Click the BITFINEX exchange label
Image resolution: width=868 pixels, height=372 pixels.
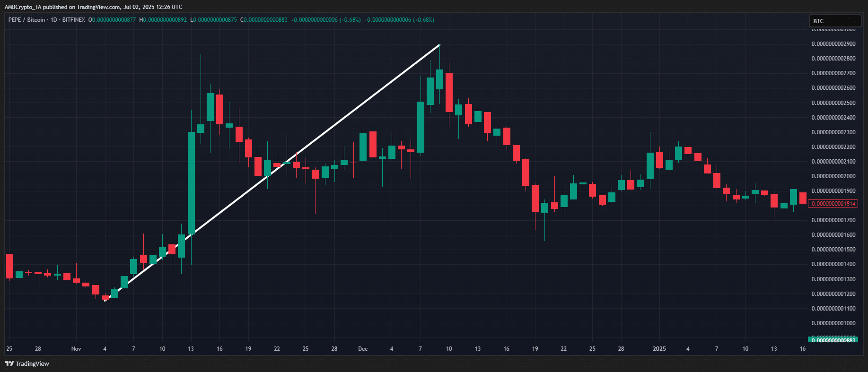click(x=74, y=20)
